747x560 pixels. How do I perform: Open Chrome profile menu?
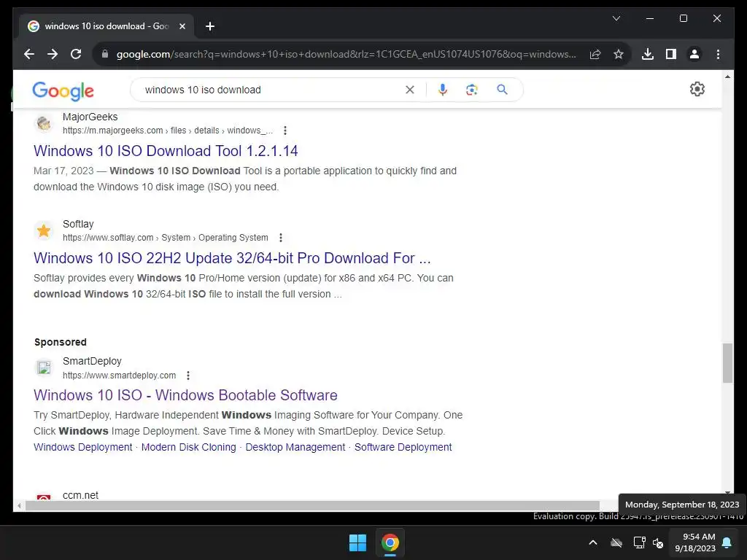(694, 54)
